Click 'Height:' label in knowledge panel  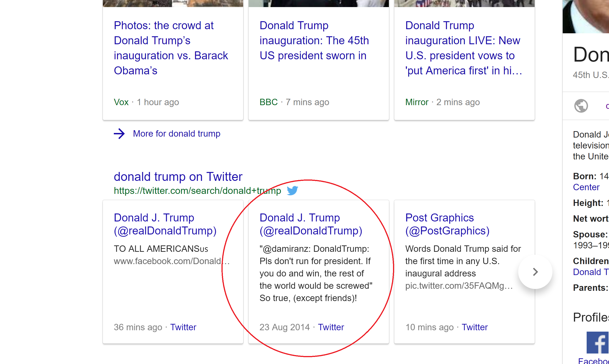point(588,203)
